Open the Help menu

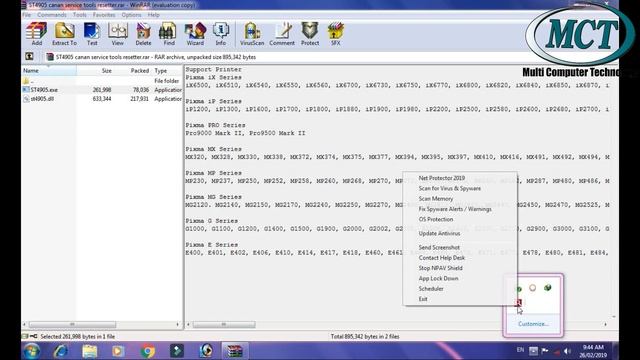coord(153,15)
